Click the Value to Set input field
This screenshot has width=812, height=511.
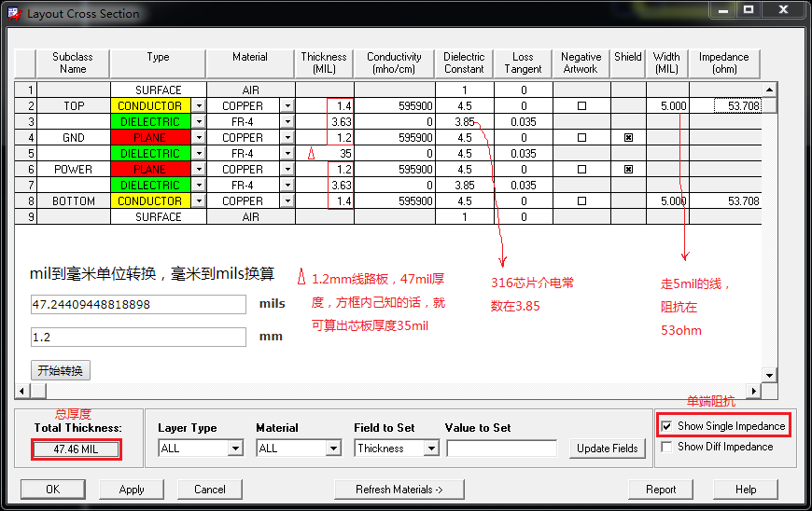coord(501,449)
